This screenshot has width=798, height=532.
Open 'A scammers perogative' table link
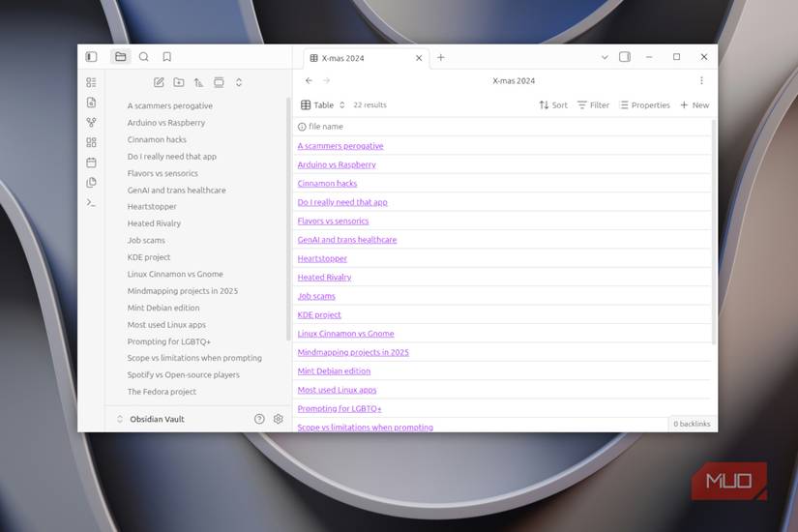tap(340, 146)
